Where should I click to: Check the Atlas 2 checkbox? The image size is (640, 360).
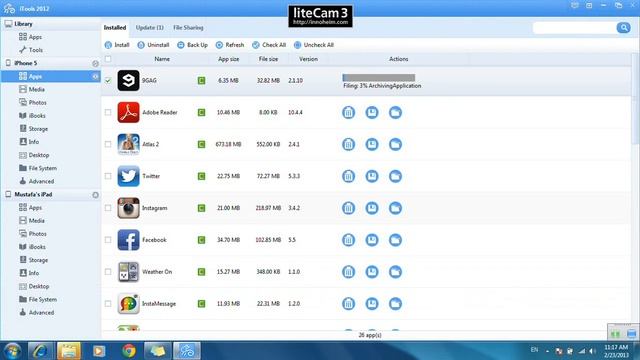click(108, 144)
